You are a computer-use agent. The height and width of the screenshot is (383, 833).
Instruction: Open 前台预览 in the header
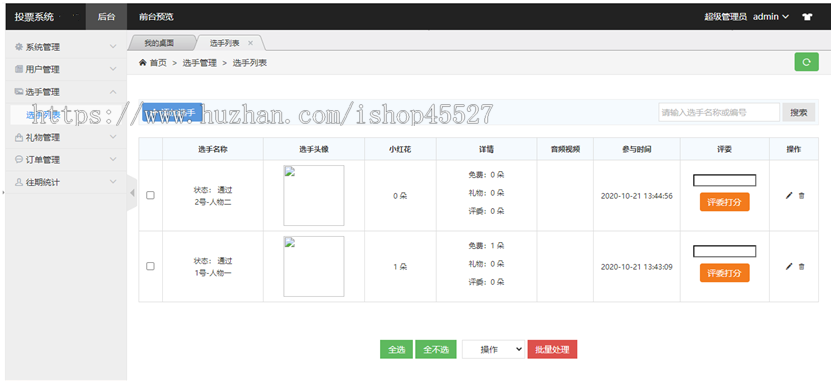coord(156,16)
